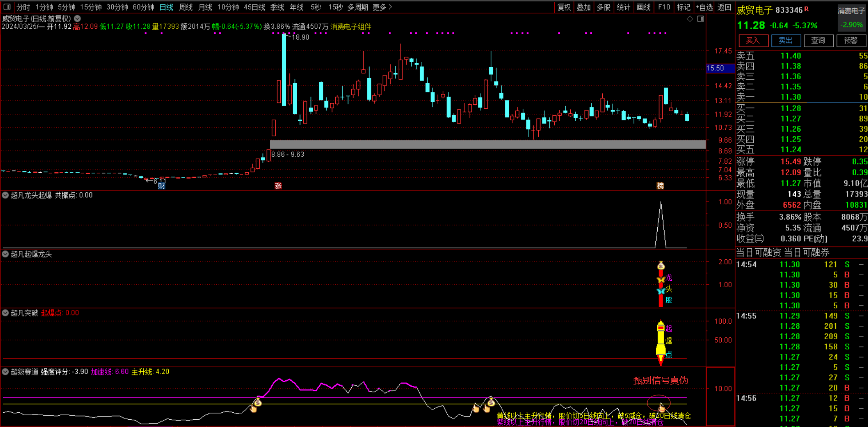Click 当日可融资 label
Image resolution: width=868 pixels, height=427 pixels.
coord(758,252)
